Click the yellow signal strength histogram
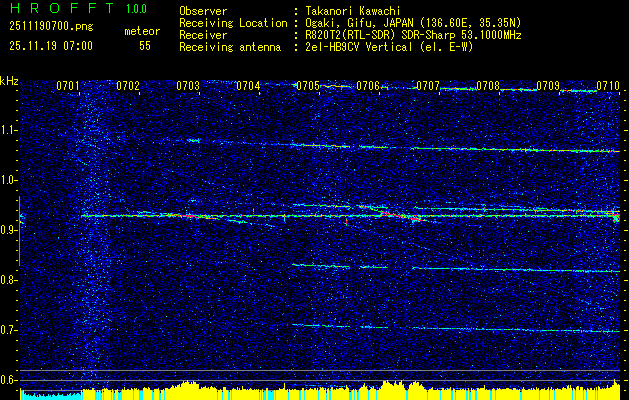 click(x=349, y=392)
